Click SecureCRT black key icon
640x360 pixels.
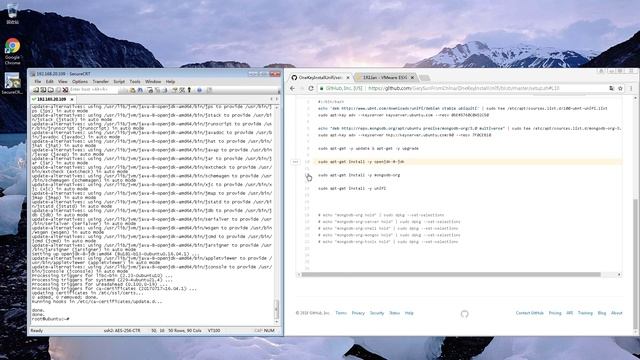189,90
